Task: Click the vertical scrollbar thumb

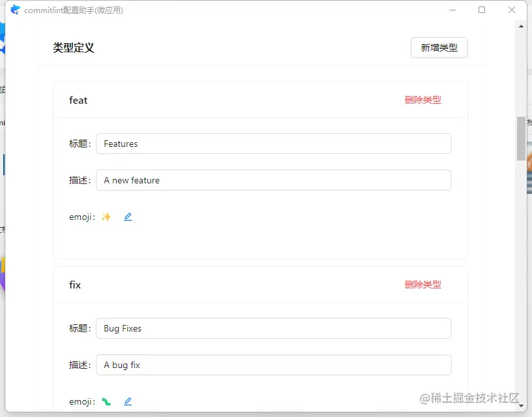Action: 521,138
